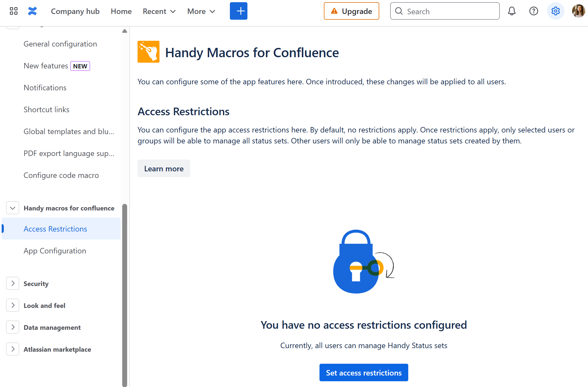Open the More dropdown menu

(x=201, y=11)
